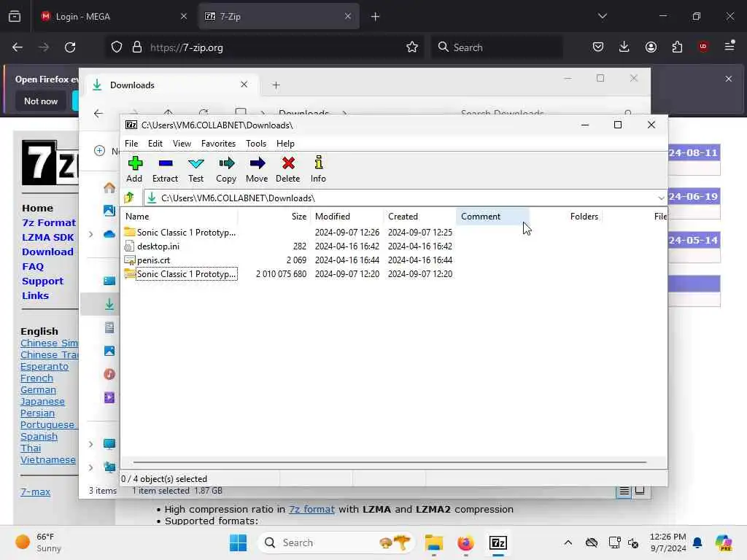The width and height of the screenshot is (747, 560).
Task: Show hidden system tray icons
Action: click(568, 542)
